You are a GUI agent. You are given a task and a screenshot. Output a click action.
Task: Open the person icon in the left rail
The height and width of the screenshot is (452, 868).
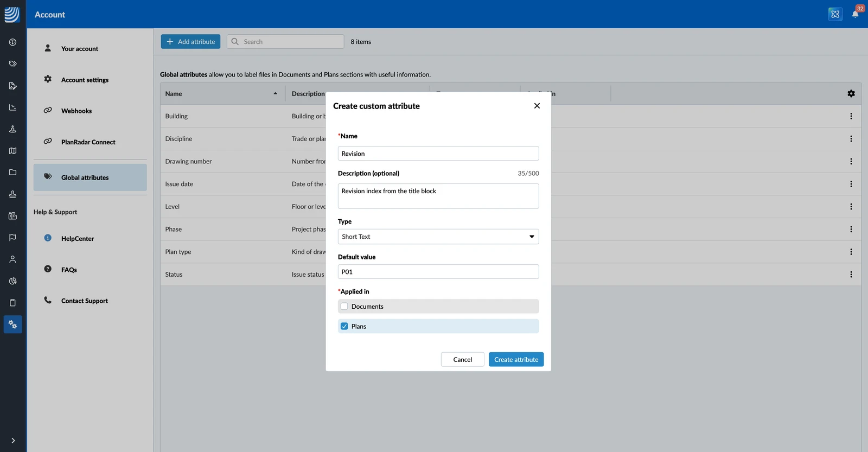coord(12,259)
